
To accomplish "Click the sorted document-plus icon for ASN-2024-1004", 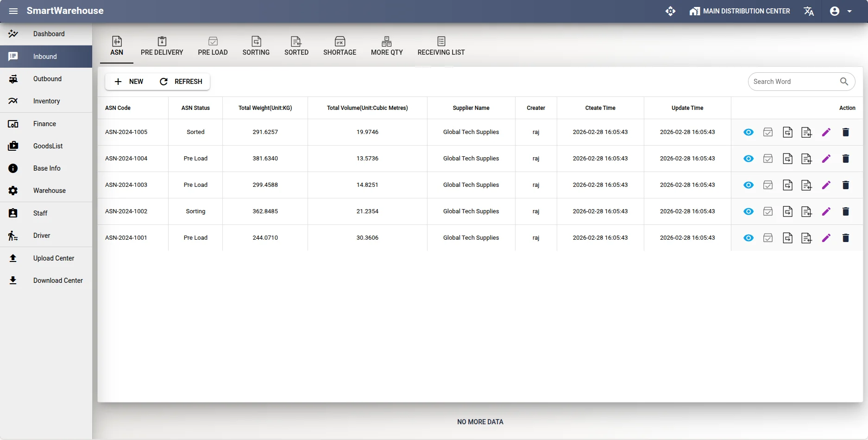I will pyautogui.click(x=807, y=159).
